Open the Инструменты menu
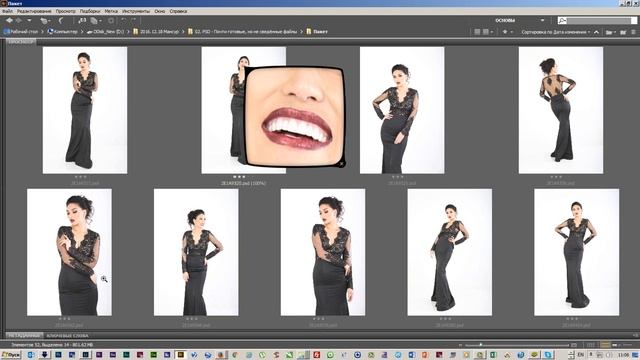 pyautogui.click(x=136, y=11)
